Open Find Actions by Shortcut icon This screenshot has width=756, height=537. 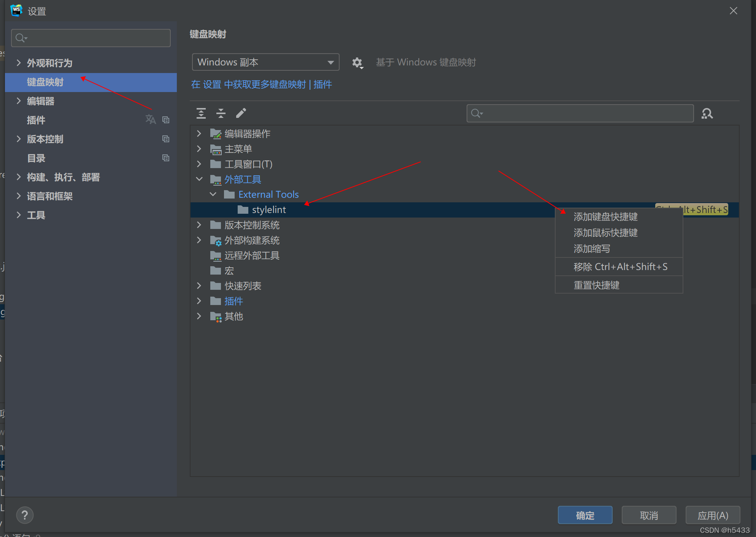coord(707,113)
